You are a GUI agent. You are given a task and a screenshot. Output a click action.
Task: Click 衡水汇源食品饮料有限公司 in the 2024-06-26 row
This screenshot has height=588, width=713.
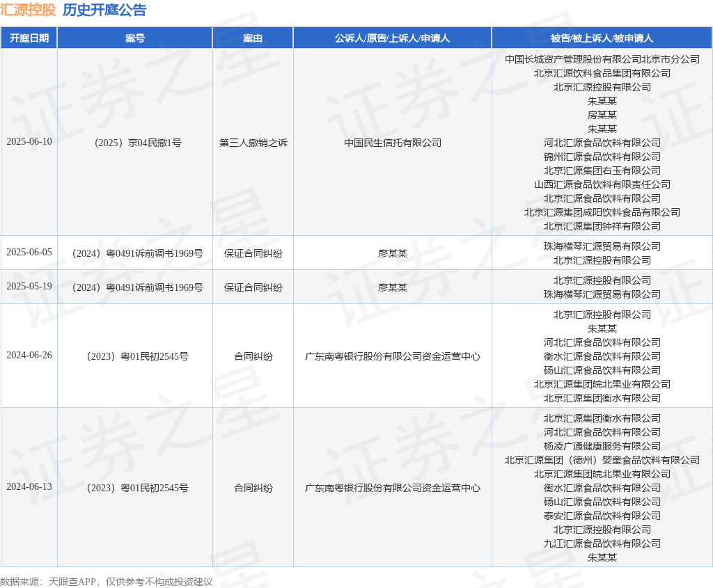coord(602,356)
